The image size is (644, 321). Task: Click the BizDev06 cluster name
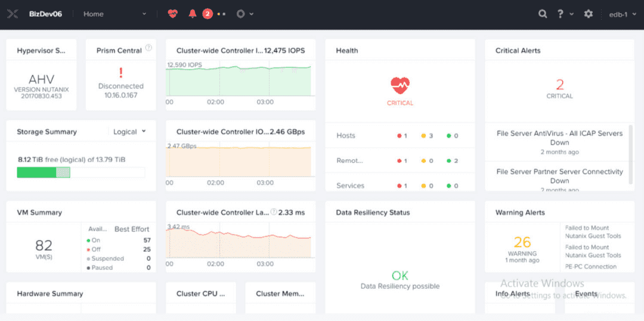tap(45, 14)
